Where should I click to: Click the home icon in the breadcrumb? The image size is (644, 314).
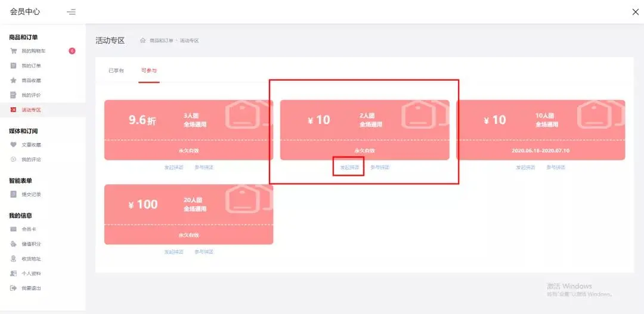click(x=143, y=41)
